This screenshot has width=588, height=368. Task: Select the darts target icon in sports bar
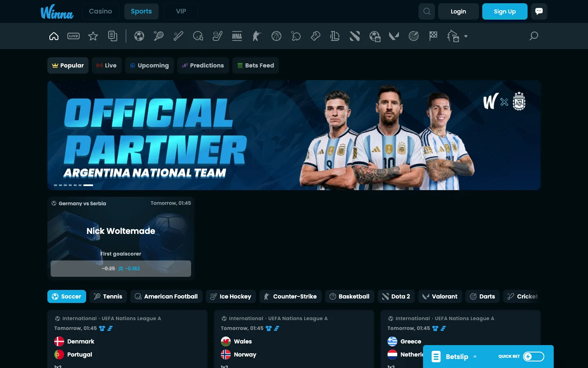(414, 36)
